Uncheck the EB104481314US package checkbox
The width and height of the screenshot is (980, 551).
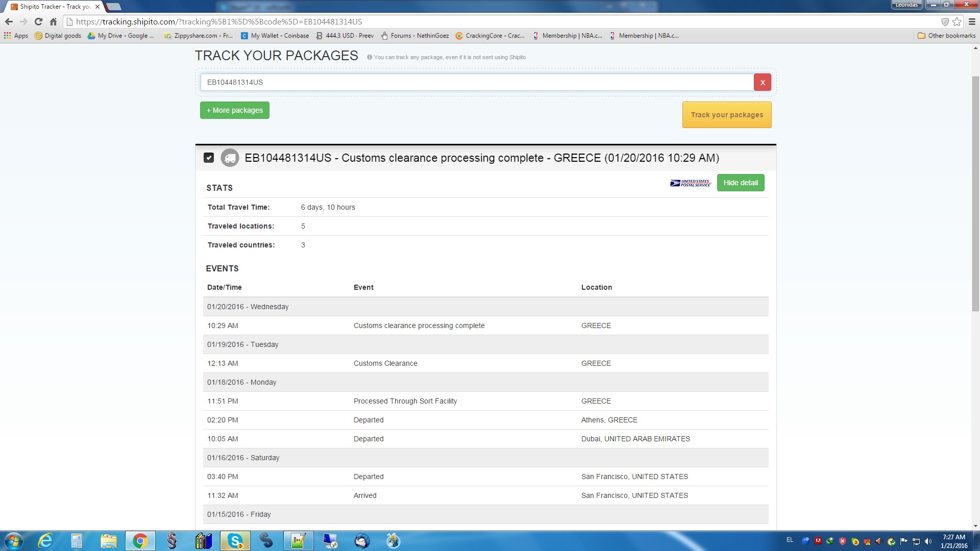pos(209,158)
